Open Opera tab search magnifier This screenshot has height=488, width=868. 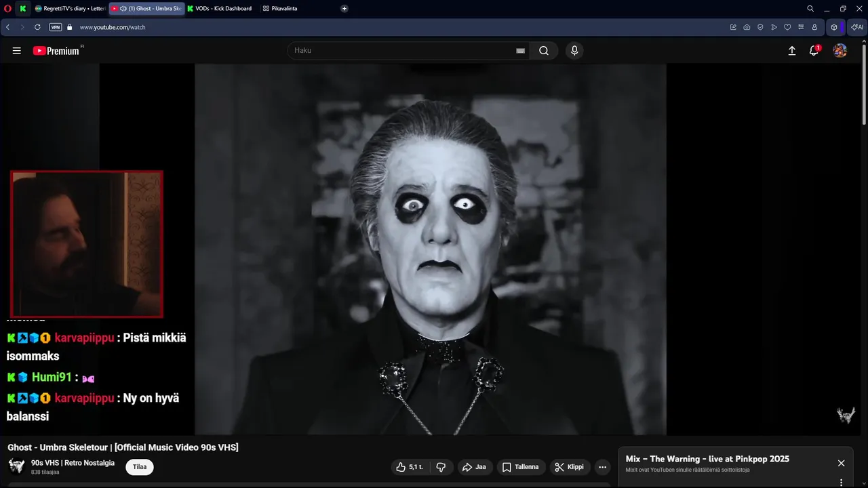click(810, 9)
